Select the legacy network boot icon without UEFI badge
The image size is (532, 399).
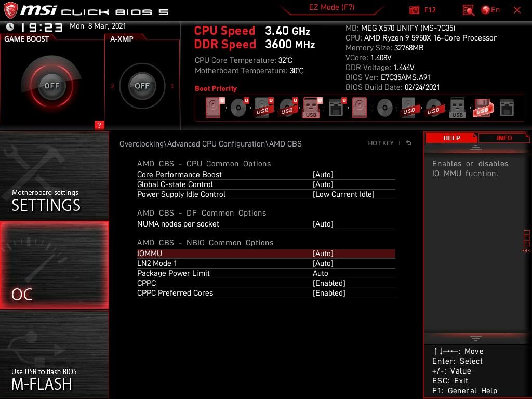click(507, 108)
